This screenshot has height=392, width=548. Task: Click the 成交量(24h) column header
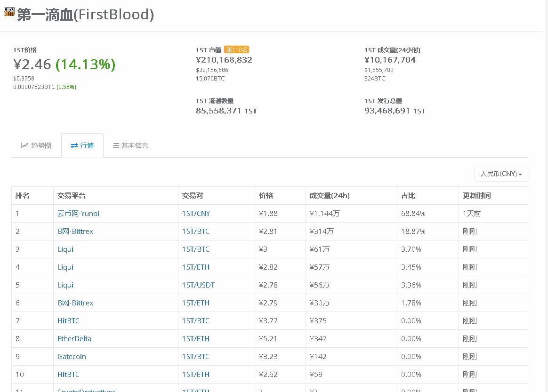(330, 195)
